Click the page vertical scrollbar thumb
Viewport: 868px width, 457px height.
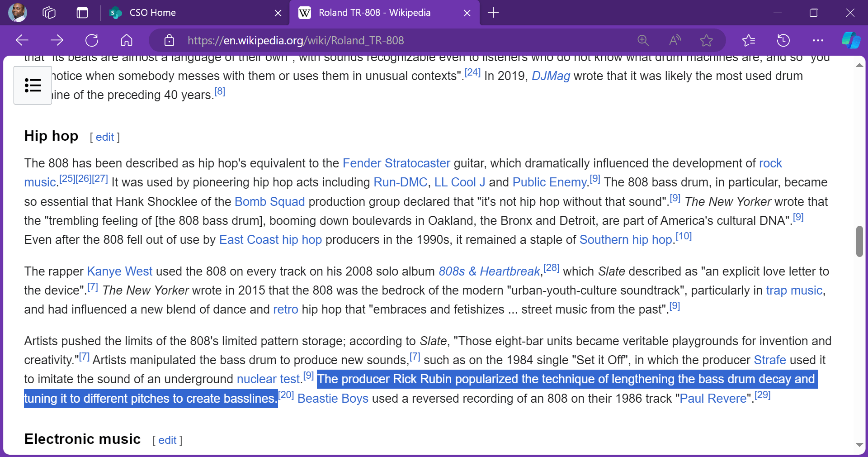click(859, 241)
